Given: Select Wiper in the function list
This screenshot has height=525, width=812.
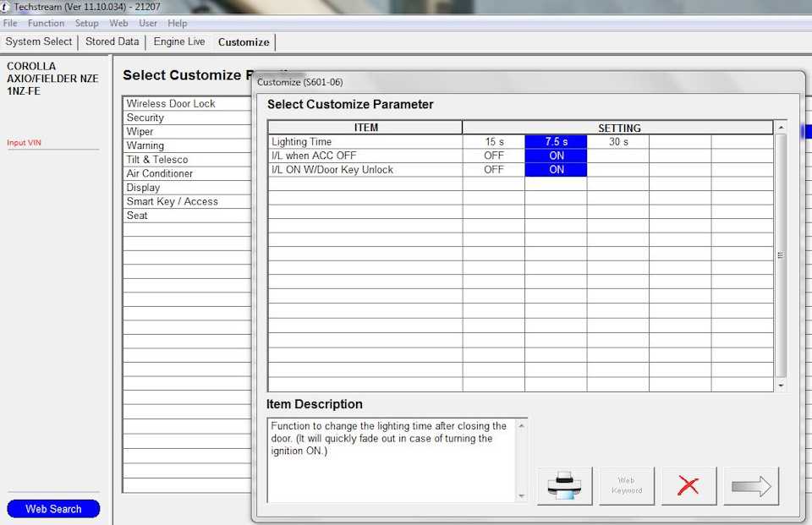Looking at the screenshot, I should 188,132.
